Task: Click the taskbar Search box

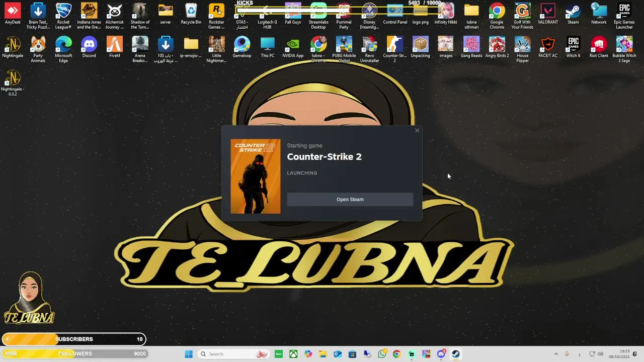Action: (234, 354)
